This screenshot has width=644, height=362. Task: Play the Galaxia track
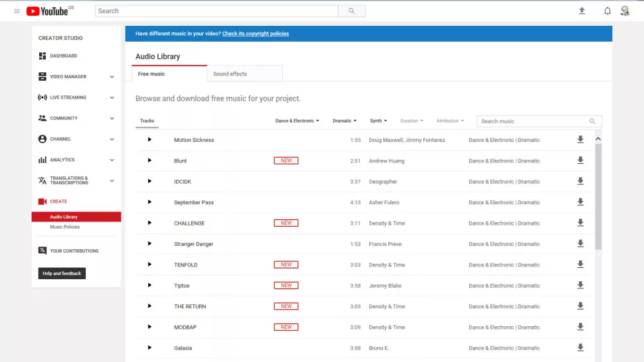click(149, 347)
